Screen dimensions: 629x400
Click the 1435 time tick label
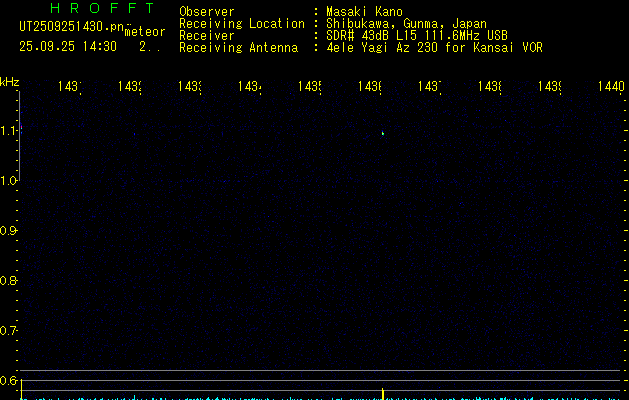click(x=309, y=86)
